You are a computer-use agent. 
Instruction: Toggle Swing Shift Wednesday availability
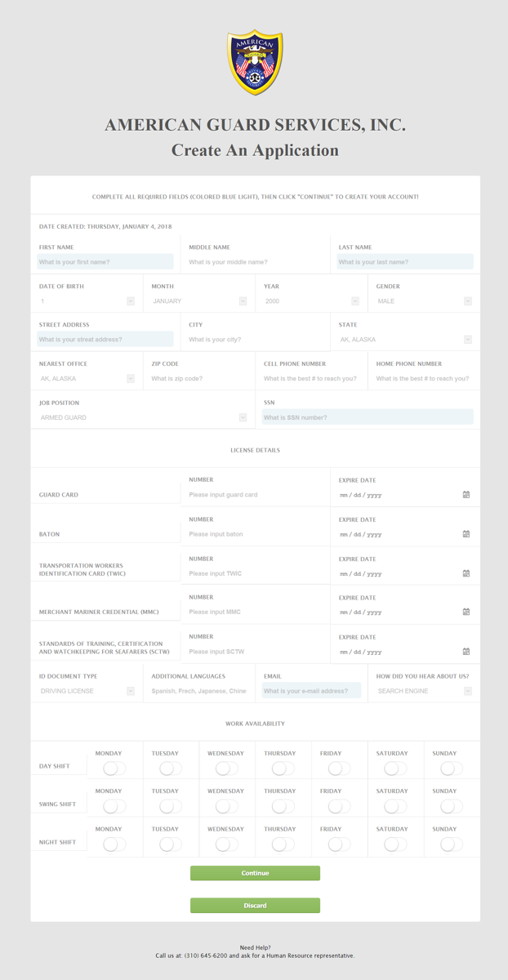tap(226, 806)
